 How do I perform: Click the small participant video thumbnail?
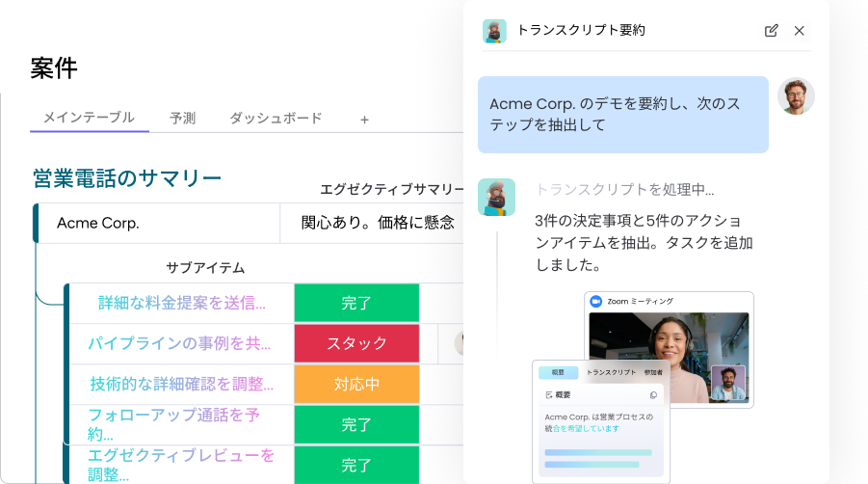click(x=728, y=383)
